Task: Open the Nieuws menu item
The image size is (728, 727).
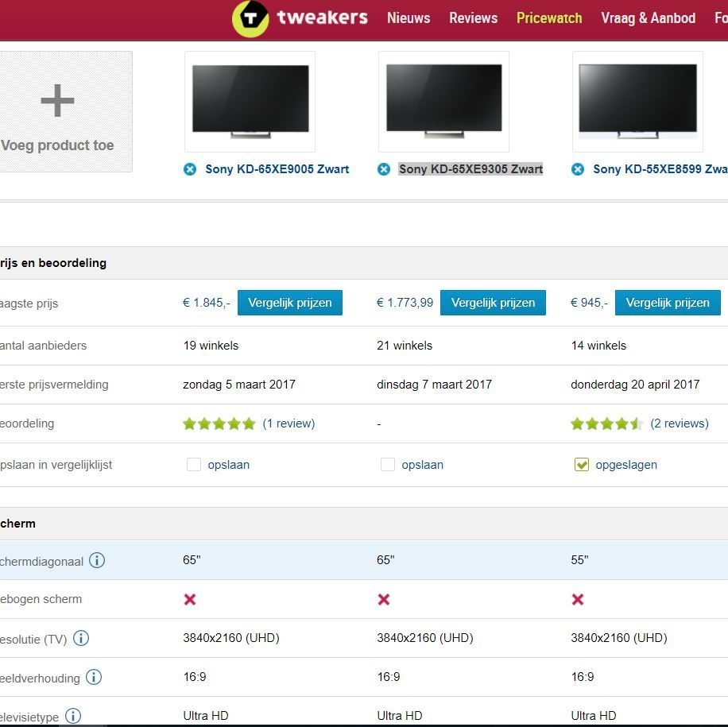Action: pyautogui.click(x=409, y=18)
